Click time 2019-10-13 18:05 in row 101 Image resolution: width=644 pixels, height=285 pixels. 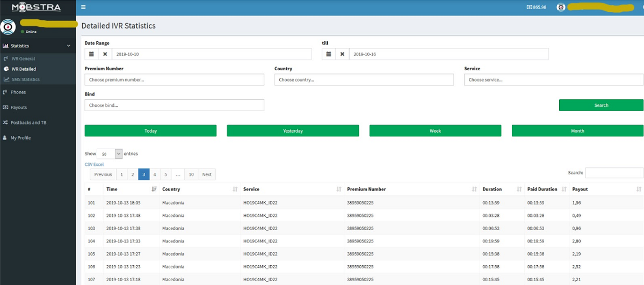[x=123, y=203]
